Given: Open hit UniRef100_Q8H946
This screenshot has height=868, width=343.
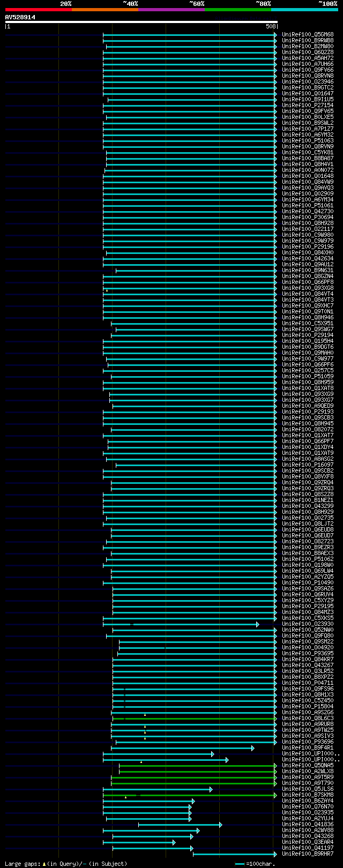Looking at the screenshot, I should click(x=308, y=318).
